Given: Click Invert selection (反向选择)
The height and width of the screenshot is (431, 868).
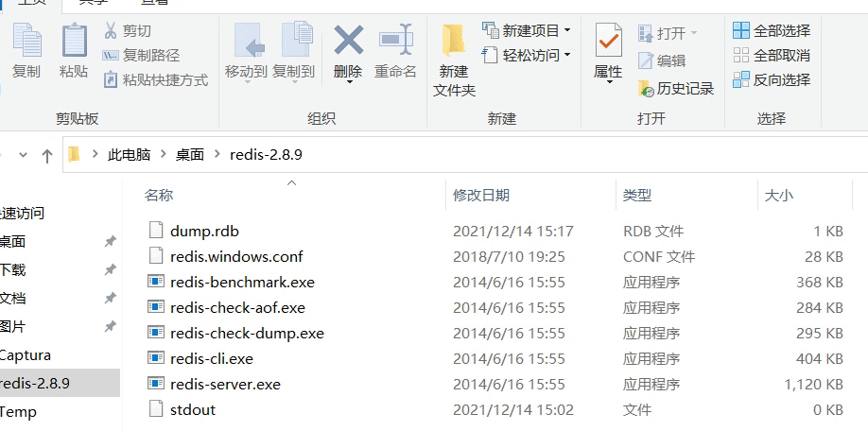Looking at the screenshot, I should tap(772, 79).
